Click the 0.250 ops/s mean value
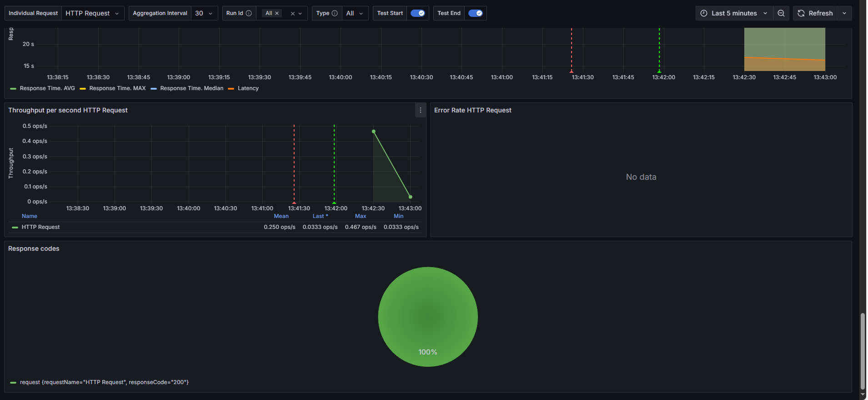 [280, 227]
